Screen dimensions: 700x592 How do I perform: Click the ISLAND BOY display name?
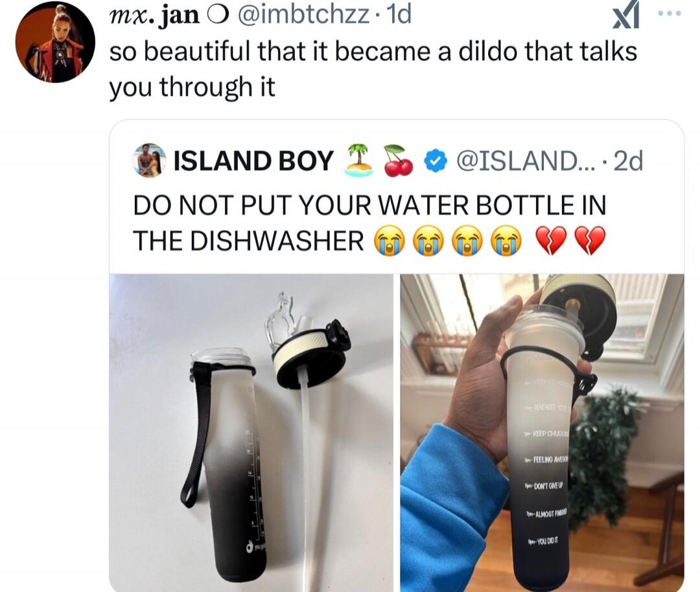click(x=253, y=161)
